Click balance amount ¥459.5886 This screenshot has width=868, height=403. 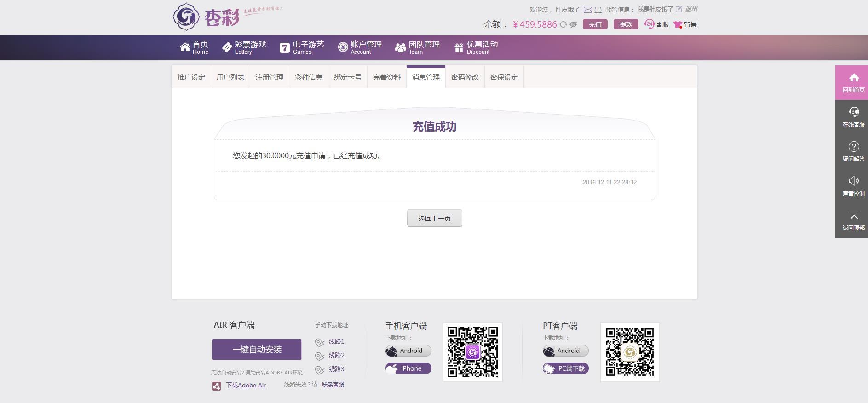[x=535, y=24]
